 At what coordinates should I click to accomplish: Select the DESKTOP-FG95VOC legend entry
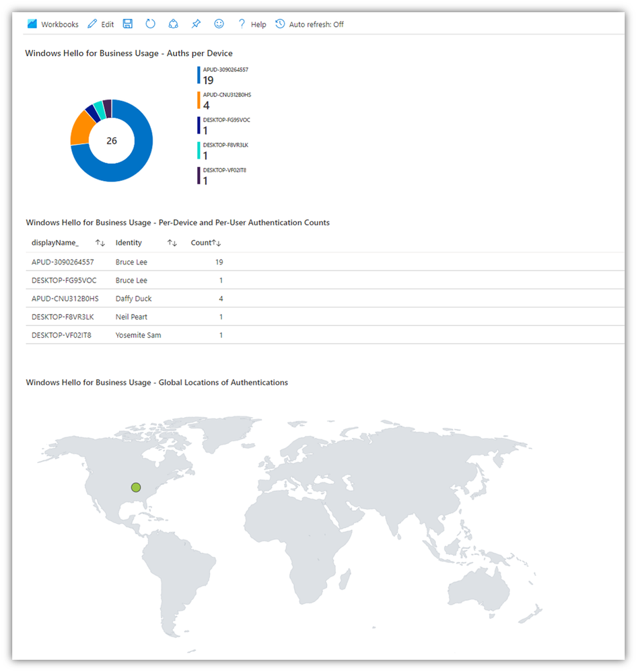point(223,126)
